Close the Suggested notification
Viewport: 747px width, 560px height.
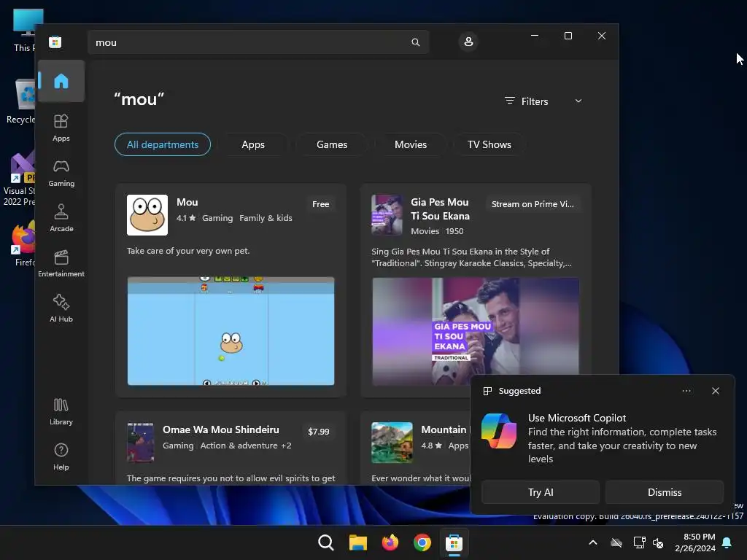click(716, 391)
